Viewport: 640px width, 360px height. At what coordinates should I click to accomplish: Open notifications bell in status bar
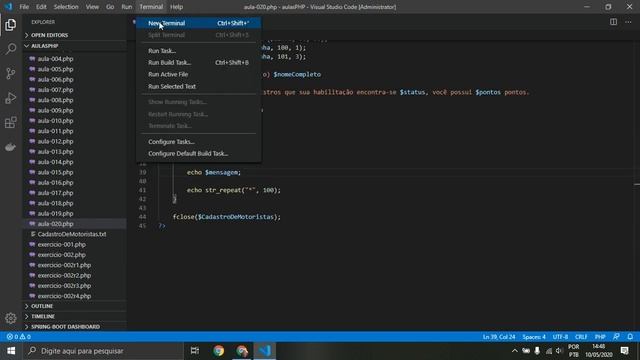click(x=630, y=337)
